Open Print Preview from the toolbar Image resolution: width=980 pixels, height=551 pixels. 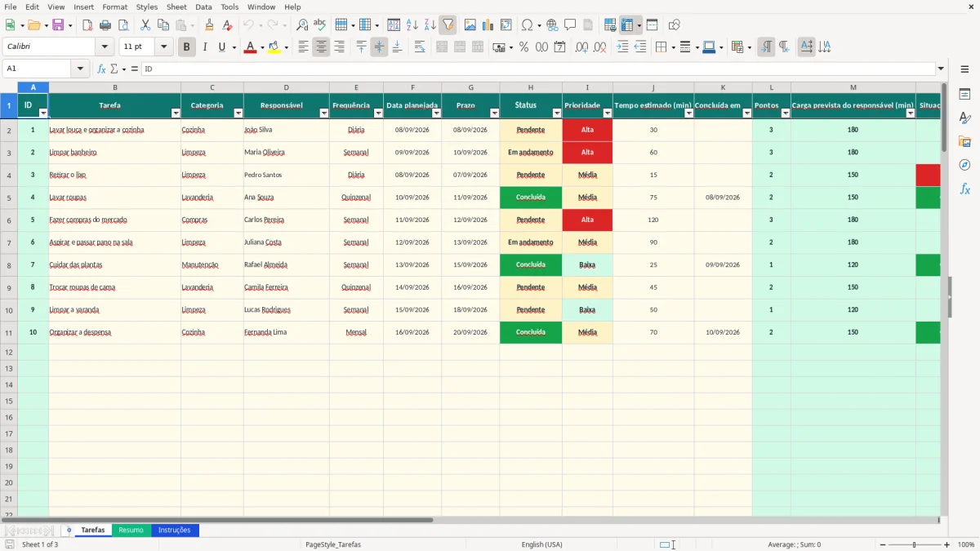point(123,25)
